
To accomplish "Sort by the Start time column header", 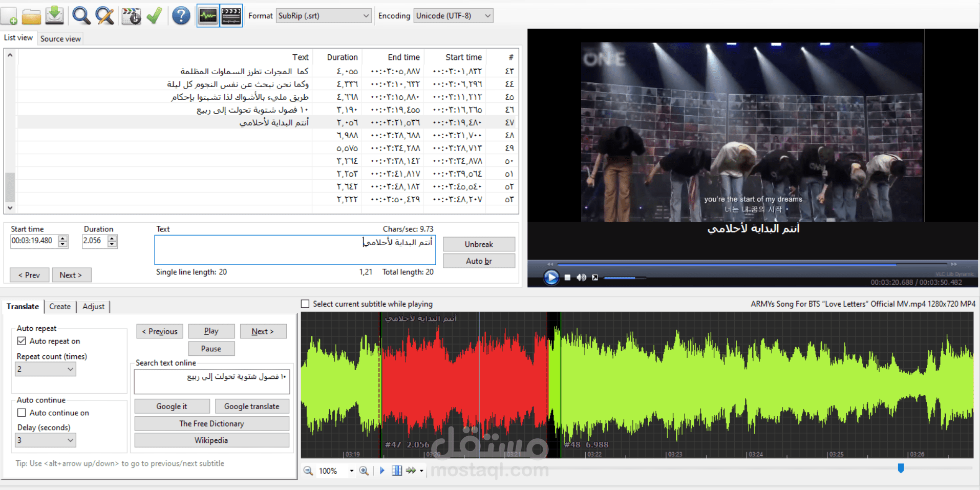I will coord(456,57).
